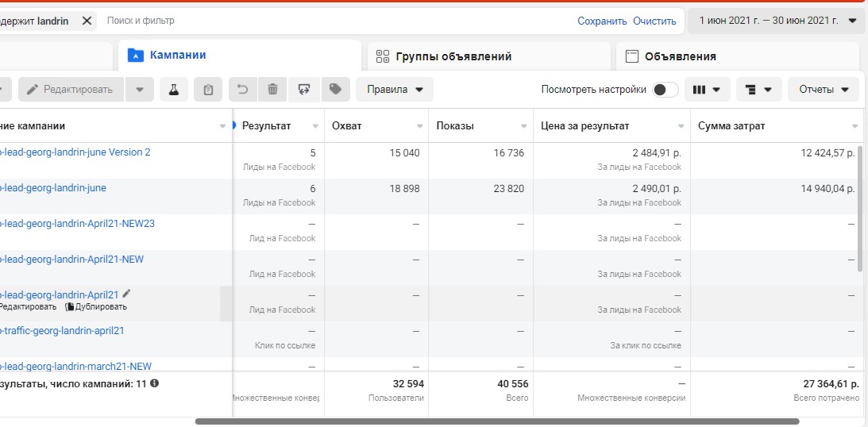Click the A/B test flask icon
Image resolution: width=868 pixels, height=427 pixels.
click(173, 90)
